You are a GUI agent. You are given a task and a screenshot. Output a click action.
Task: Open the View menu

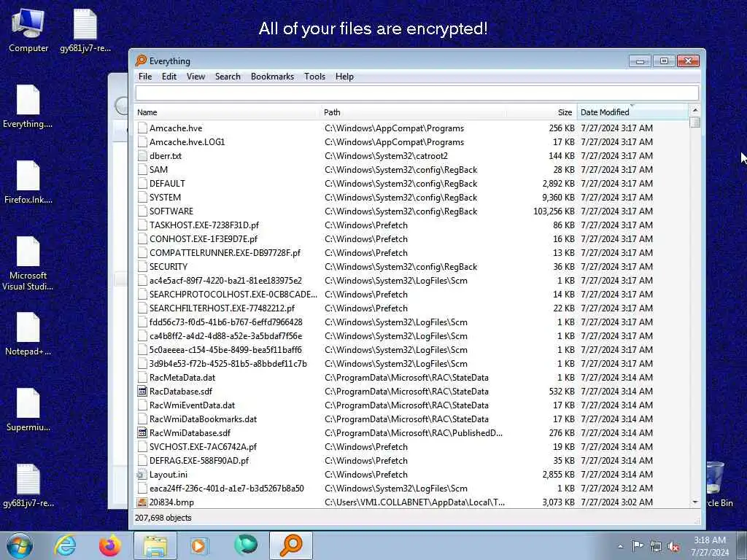click(x=196, y=77)
